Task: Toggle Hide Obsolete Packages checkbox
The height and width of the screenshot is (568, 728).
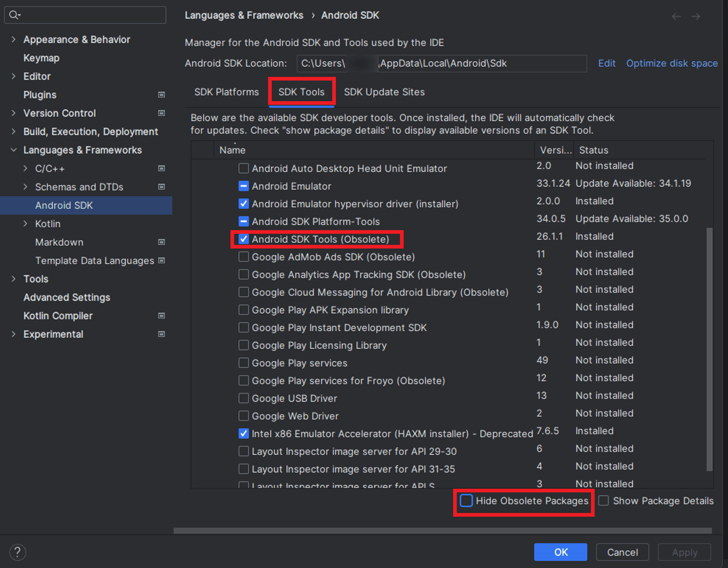Action: pos(466,500)
